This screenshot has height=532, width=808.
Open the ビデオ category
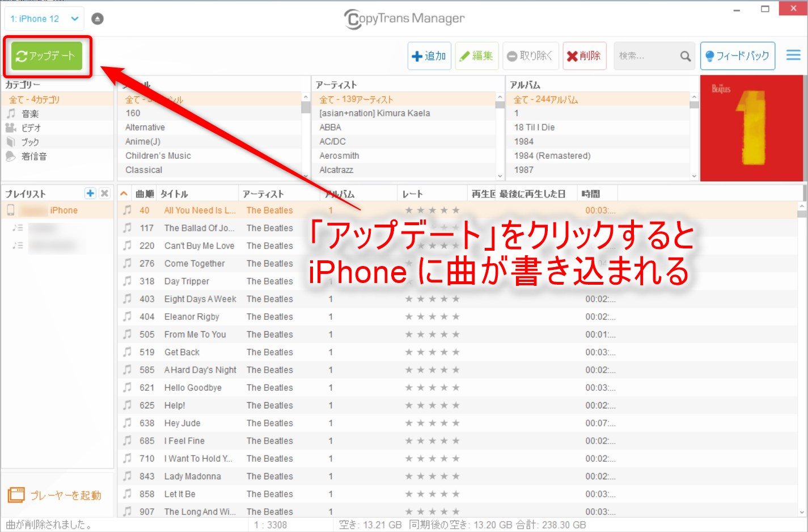31,128
